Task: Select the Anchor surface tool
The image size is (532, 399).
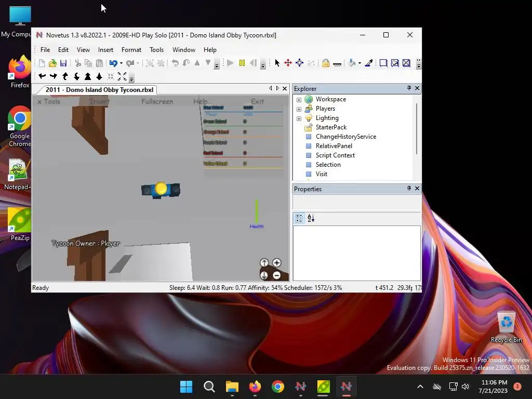Action: (x=337, y=63)
